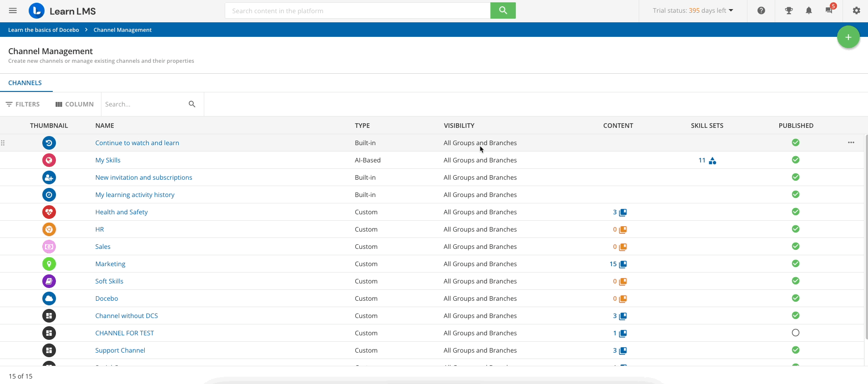Image resolution: width=868 pixels, height=384 pixels.
Task: Click the Marketing green pin thumbnail
Action: click(49, 264)
